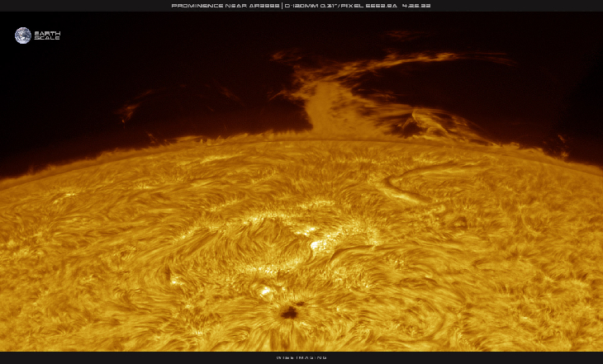This screenshot has height=364, width=603.
Task: Click the vertical divider in header text
Action: tap(282, 6)
